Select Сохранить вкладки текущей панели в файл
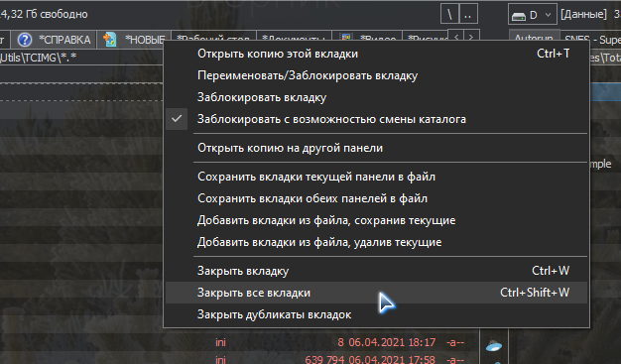The width and height of the screenshot is (621, 364). coord(376,177)
